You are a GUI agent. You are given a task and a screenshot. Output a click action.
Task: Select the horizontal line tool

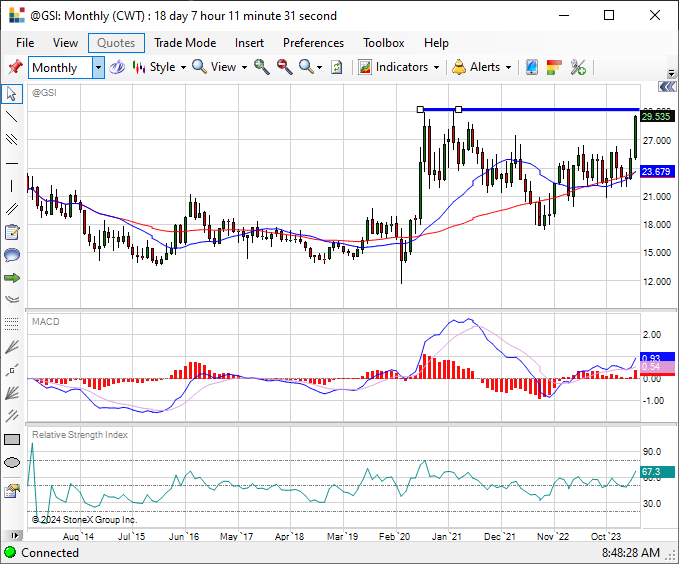(12, 163)
